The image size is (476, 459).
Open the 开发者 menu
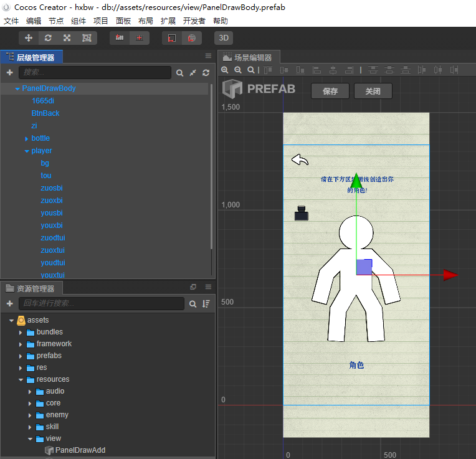point(194,21)
